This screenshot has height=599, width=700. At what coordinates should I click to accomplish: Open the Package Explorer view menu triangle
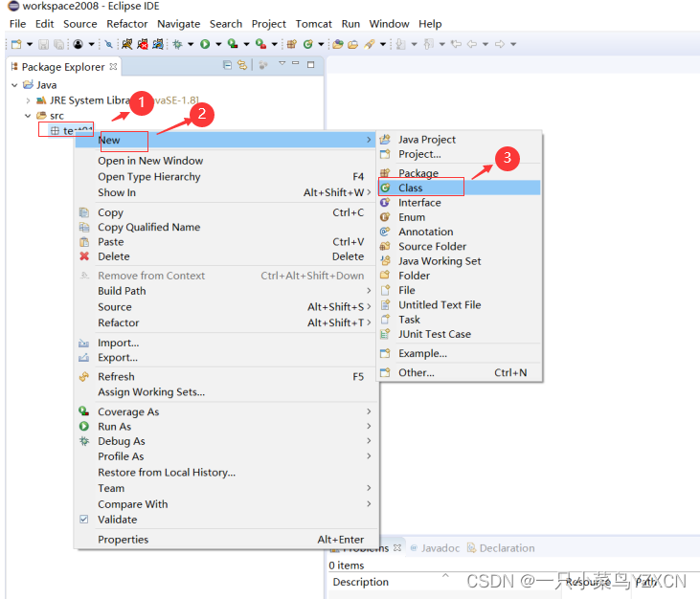pos(282,63)
